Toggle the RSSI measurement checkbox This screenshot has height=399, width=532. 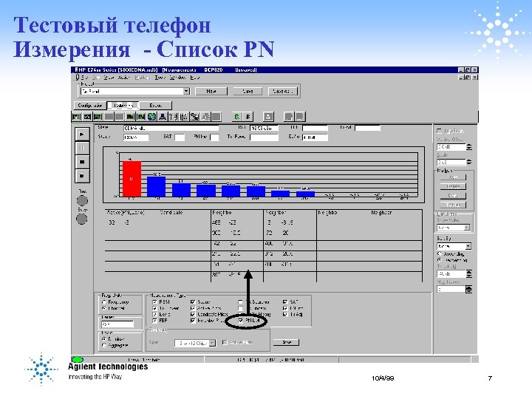click(154, 302)
